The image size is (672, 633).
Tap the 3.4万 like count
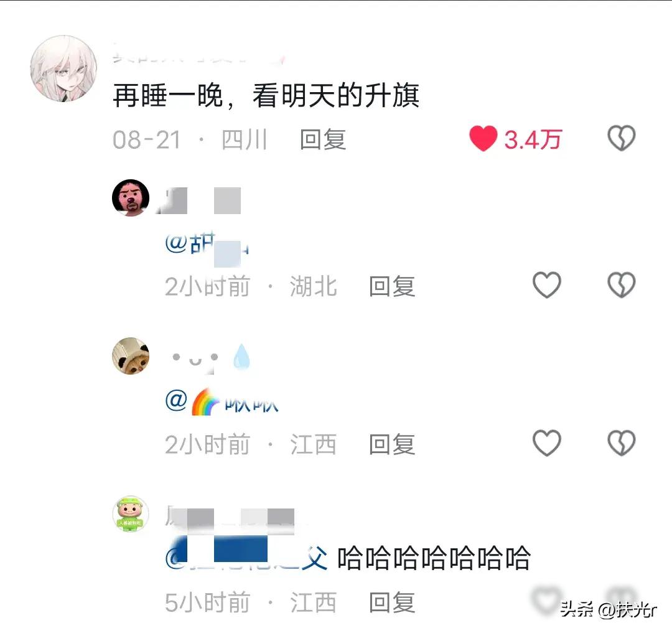(x=532, y=139)
